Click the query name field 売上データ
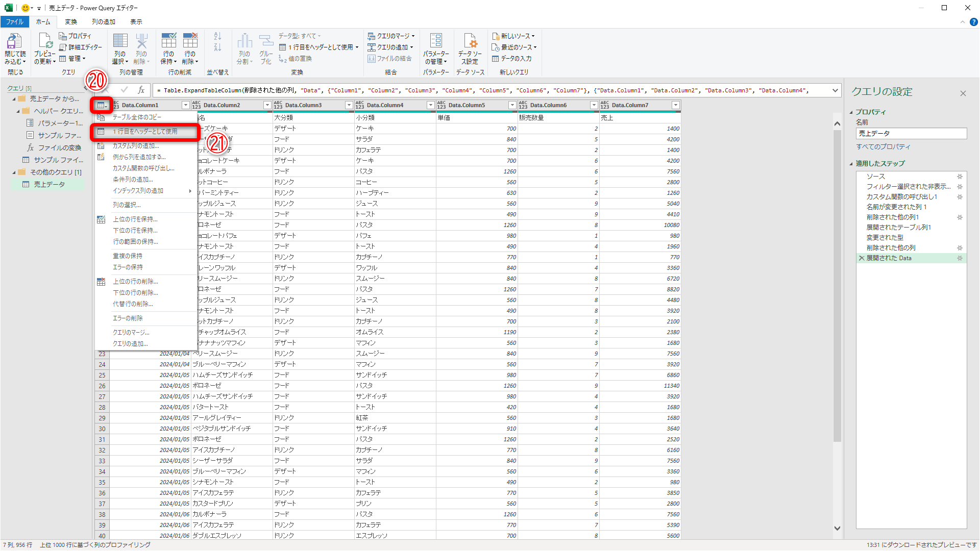This screenshot has height=551, width=980. [x=911, y=134]
